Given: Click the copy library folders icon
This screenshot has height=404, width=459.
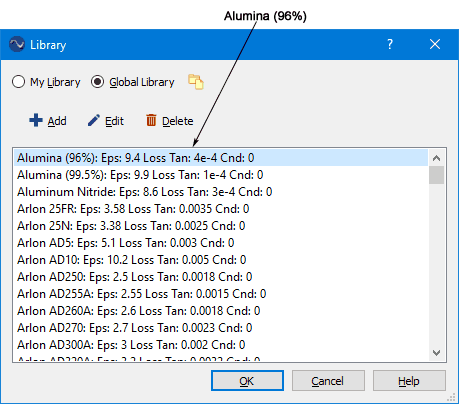Looking at the screenshot, I should [196, 82].
